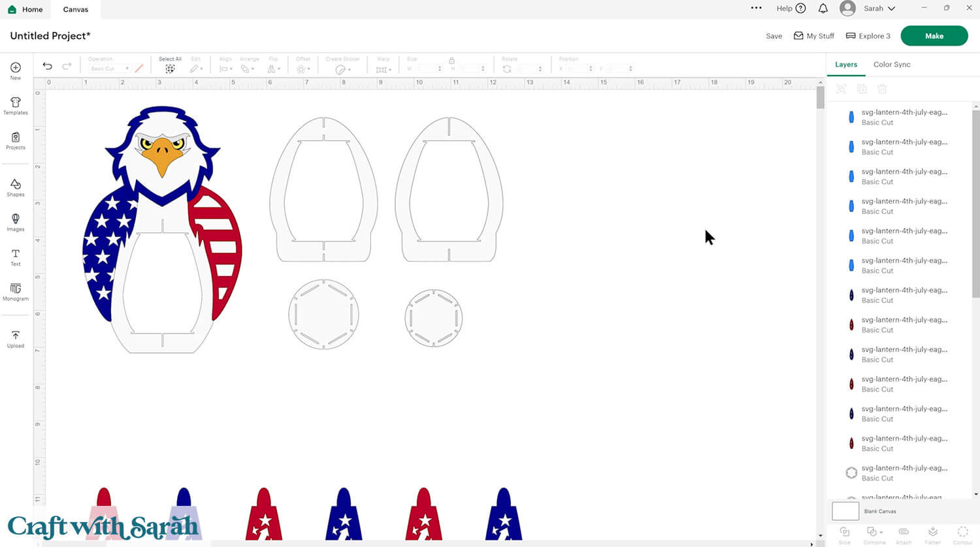Image resolution: width=980 pixels, height=547 pixels.
Task: Click the green Make button
Action: (x=934, y=36)
